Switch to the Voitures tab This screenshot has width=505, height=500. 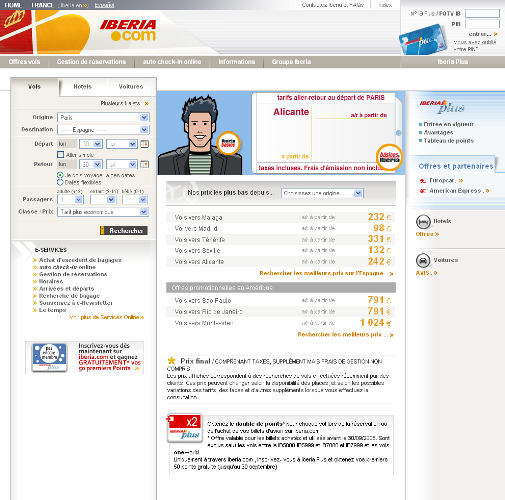[x=131, y=87]
